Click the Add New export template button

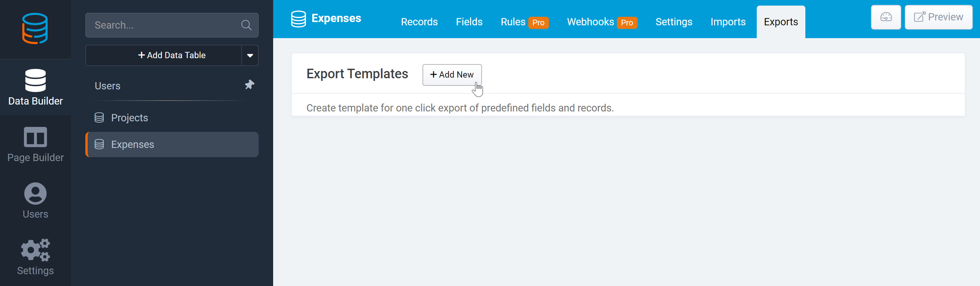(452, 75)
